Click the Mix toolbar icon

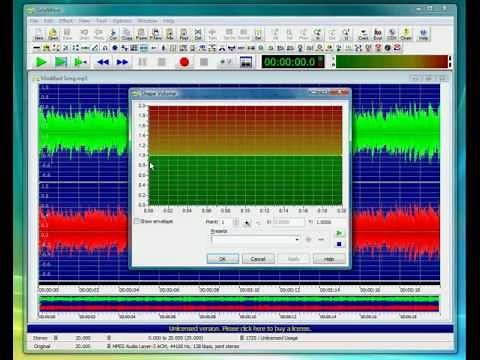click(170, 34)
